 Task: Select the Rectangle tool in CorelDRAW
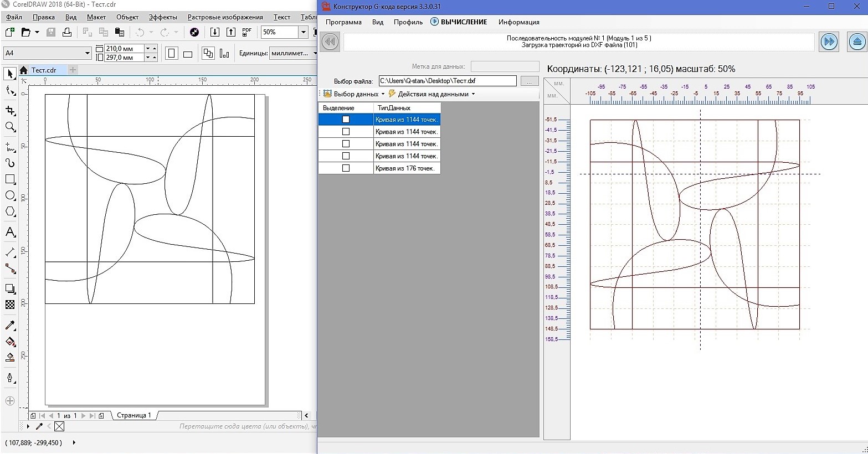coord(10,179)
